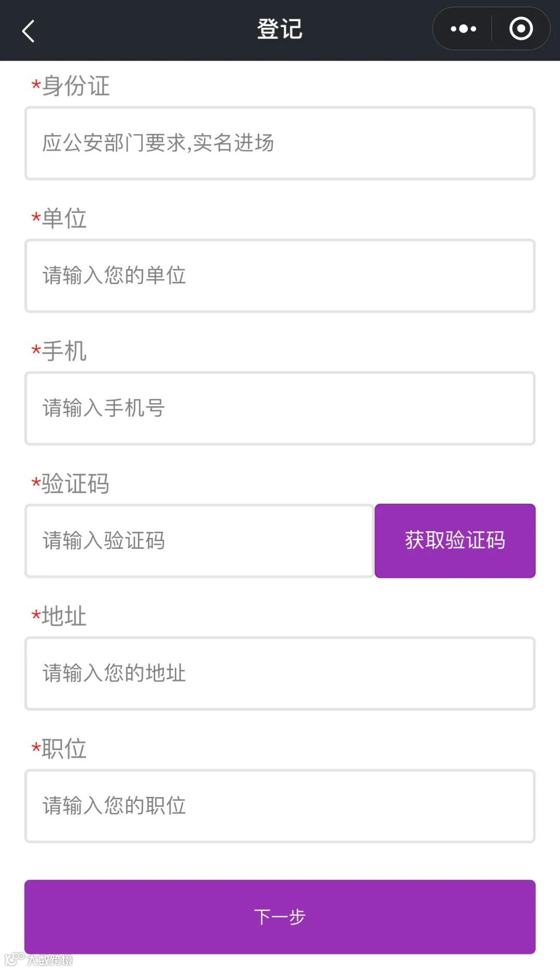Click the 手机 number input field
The width and height of the screenshot is (560, 970).
(x=280, y=408)
